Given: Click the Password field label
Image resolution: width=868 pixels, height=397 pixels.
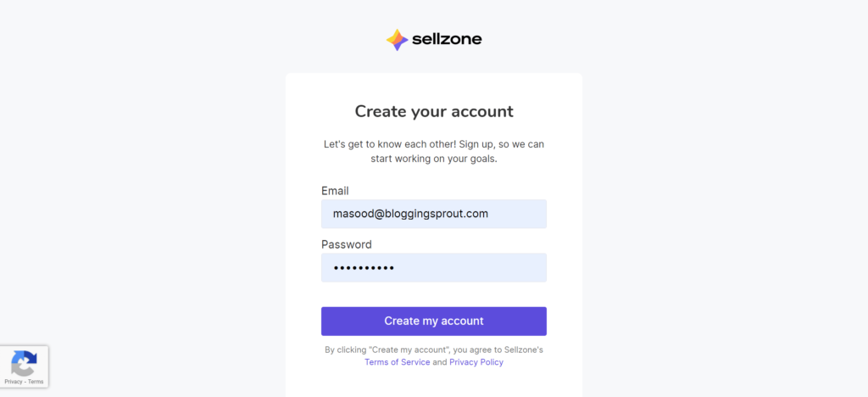Looking at the screenshot, I should (x=347, y=245).
